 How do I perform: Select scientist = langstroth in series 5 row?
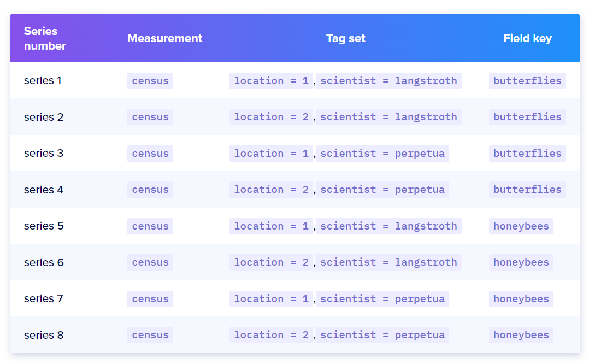(388, 226)
